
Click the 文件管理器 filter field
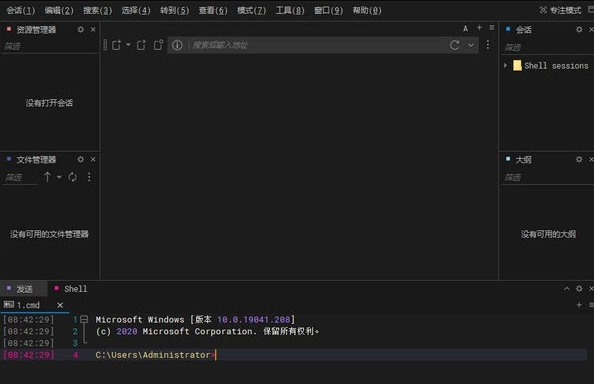(21, 177)
